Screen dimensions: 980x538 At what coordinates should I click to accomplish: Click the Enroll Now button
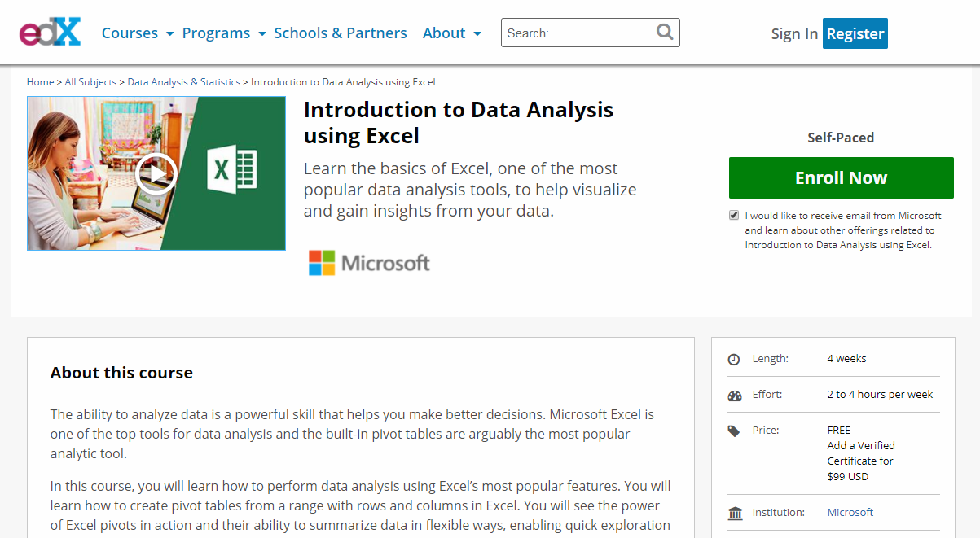(841, 177)
